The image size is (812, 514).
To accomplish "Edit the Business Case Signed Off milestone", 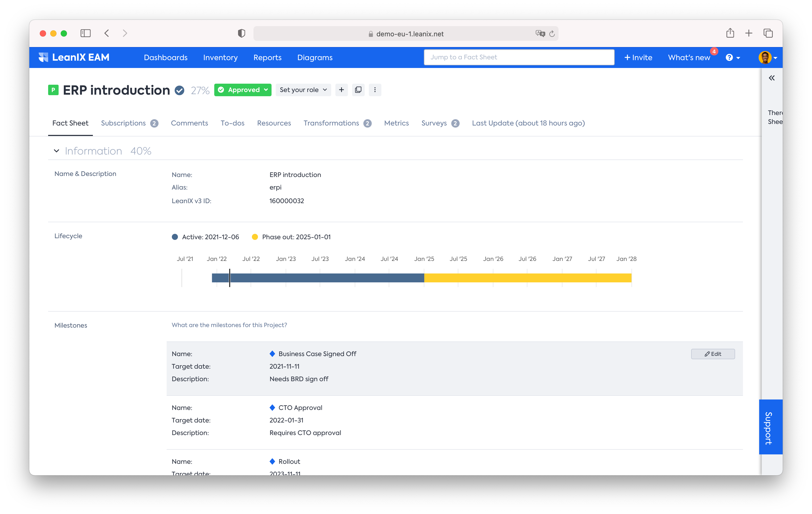I will [713, 353].
